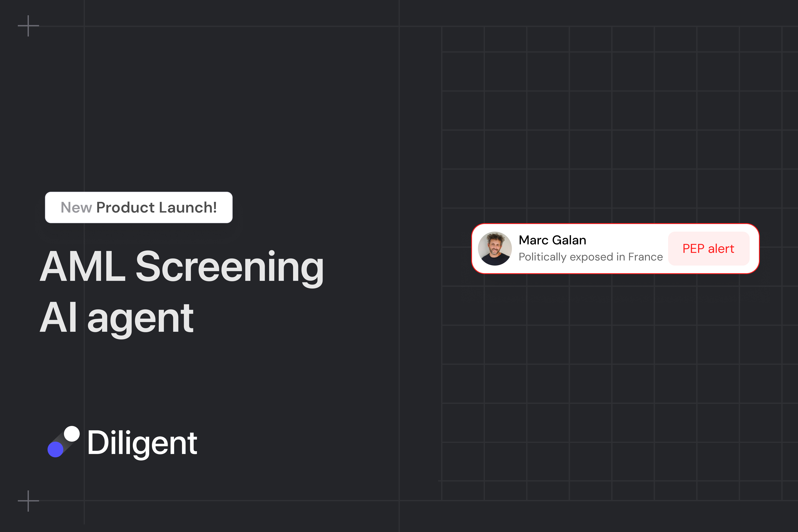The width and height of the screenshot is (798, 532).
Task: Click the bottom-left plus crosshair mark
Action: (x=28, y=500)
